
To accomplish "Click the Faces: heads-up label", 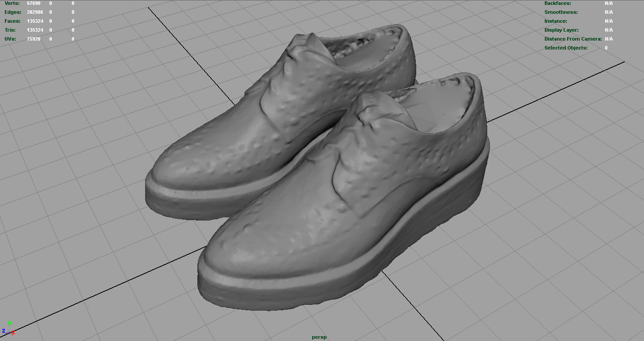I will pyautogui.click(x=13, y=21).
